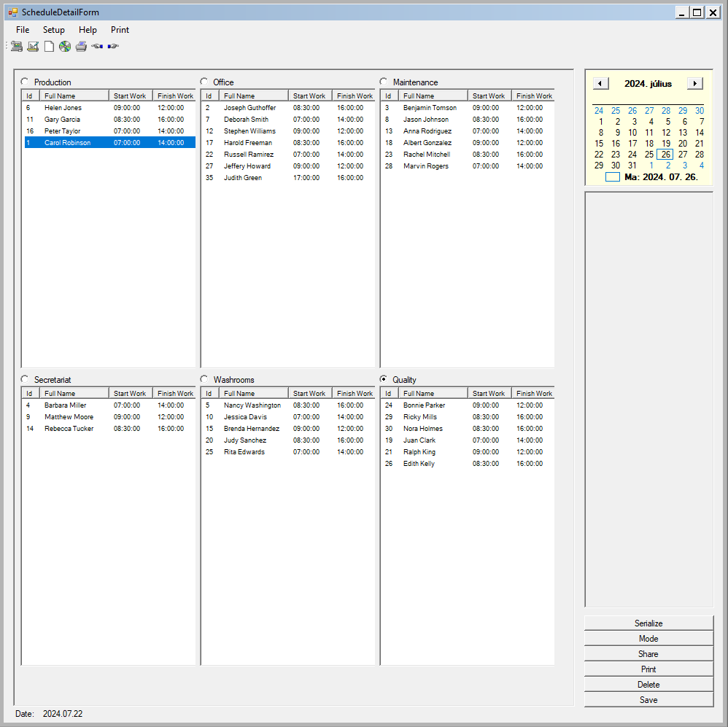728x727 pixels.
Task: Click the 2024. július calendar title
Action: click(648, 84)
